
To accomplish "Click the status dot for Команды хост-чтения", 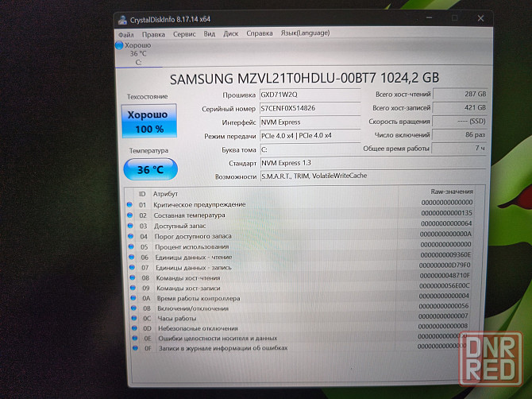I will [x=129, y=277].
